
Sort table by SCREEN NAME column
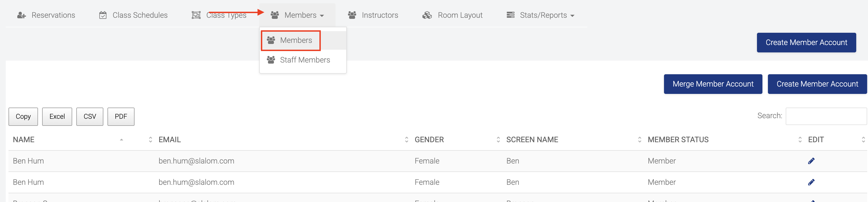(532, 139)
